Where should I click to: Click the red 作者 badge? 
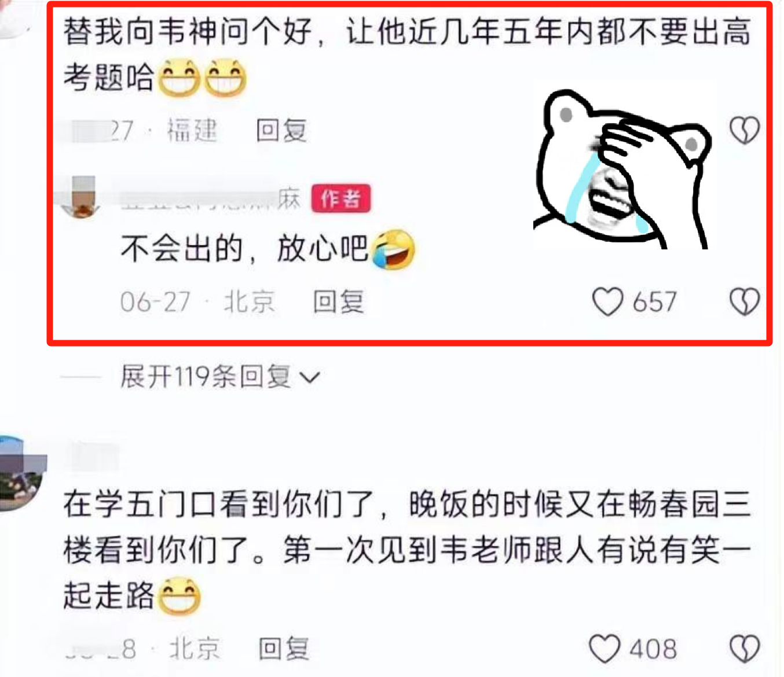(341, 198)
